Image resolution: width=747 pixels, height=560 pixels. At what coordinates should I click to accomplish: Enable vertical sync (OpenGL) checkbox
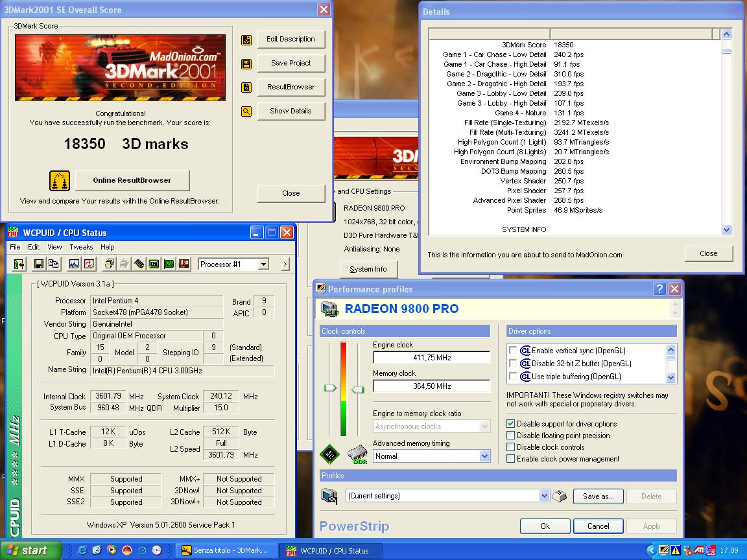pos(513,351)
